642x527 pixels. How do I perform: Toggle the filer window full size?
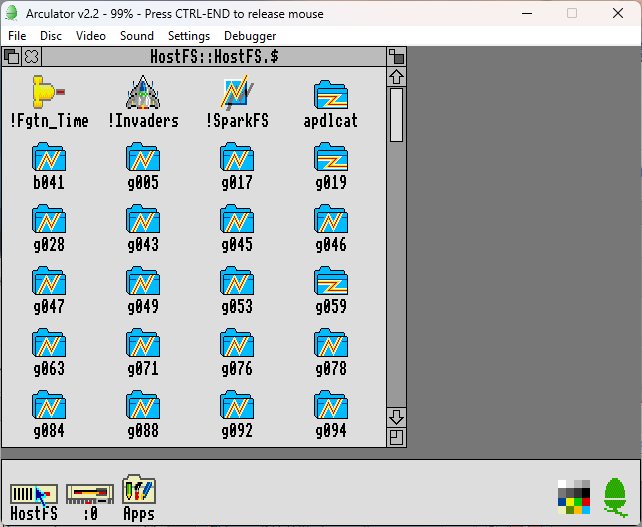click(x=396, y=57)
